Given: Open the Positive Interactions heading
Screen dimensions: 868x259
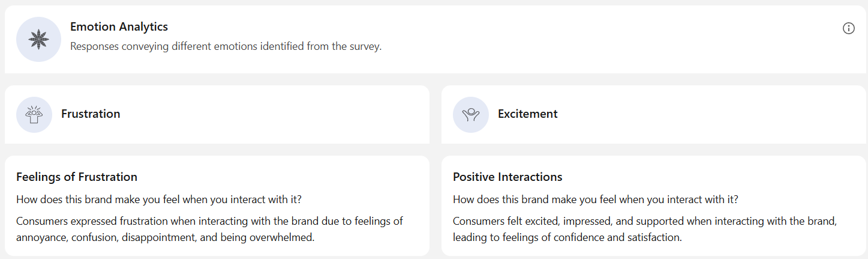Looking at the screenshot, I should tap(507, 177).
